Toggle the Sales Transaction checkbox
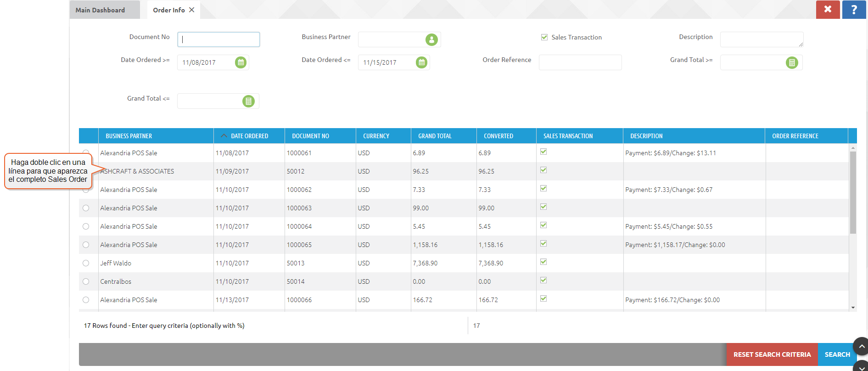868x371 pixels. click(x=544, y=37)
